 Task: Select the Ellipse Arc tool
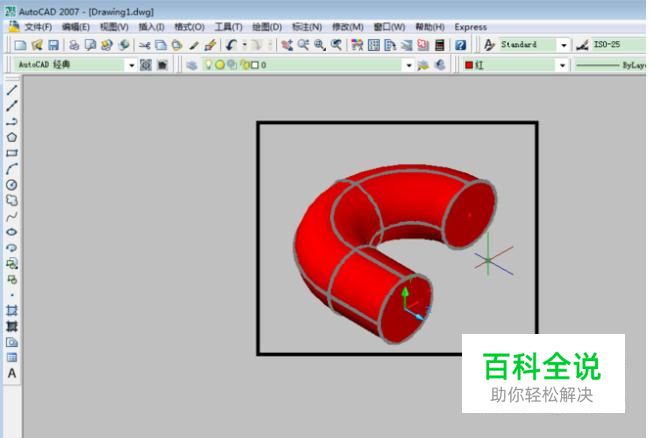pyautogui.click(x=12, y=247)
